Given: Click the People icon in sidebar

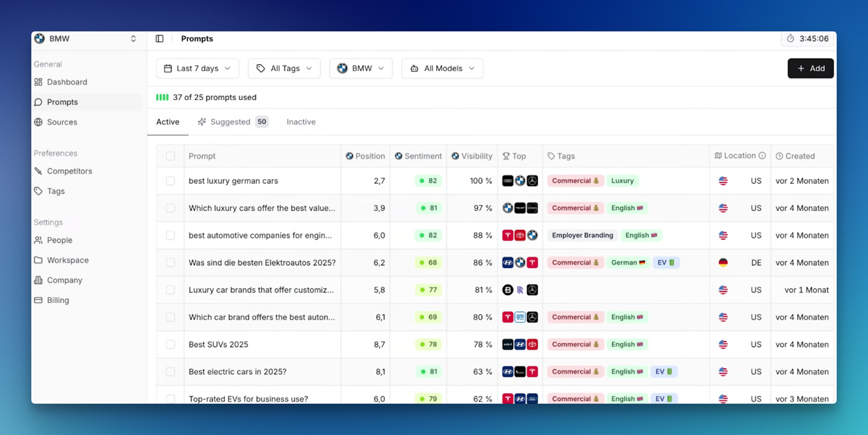Looking at the screenshot, I should 38,240.
